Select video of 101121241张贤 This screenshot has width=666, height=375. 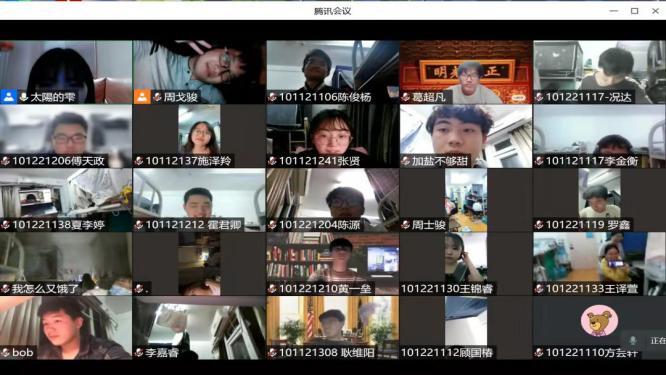pyautogui.click(x=333, y=136)
